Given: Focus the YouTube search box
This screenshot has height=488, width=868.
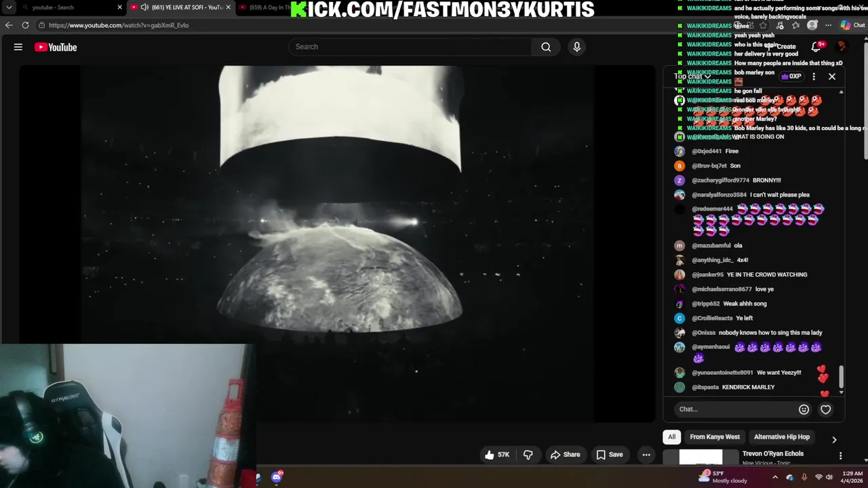Looking at the screenshot, I should 410,47.
